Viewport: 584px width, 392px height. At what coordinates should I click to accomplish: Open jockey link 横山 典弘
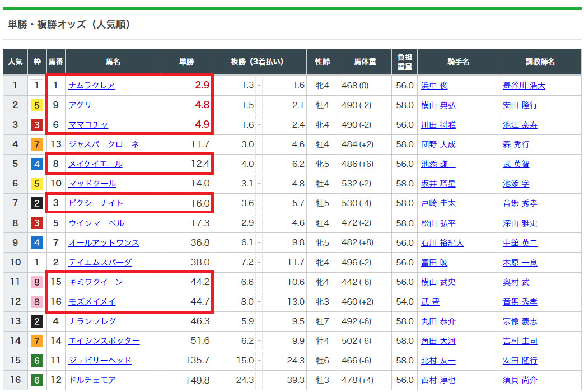[438, 105]
